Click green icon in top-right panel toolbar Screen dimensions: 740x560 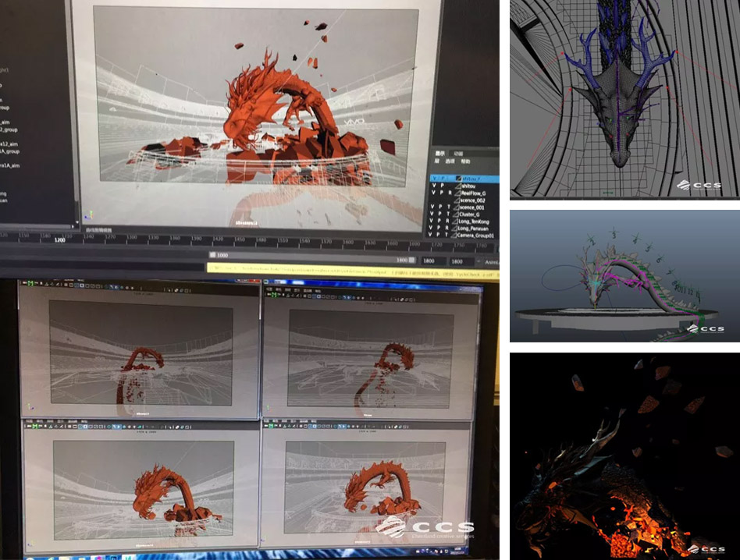point(273,295)
